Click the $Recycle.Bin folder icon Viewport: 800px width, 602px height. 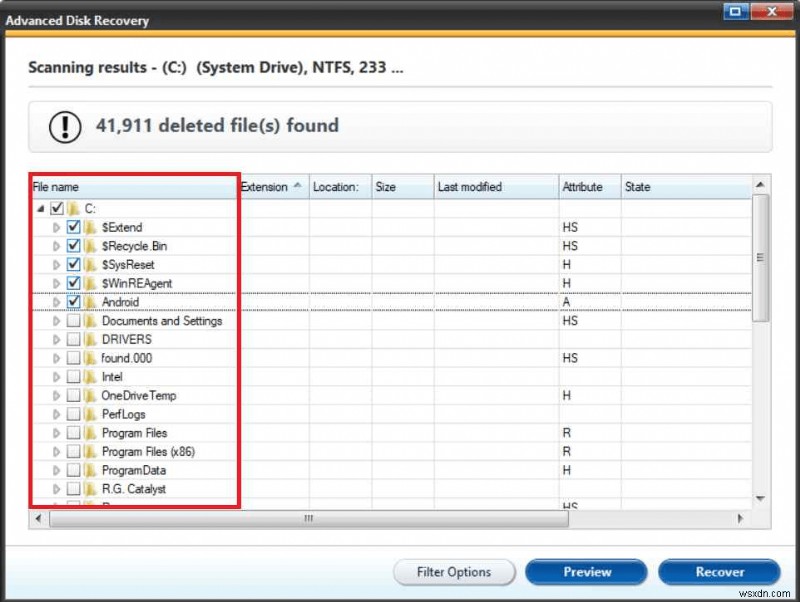tap(91, 246)
